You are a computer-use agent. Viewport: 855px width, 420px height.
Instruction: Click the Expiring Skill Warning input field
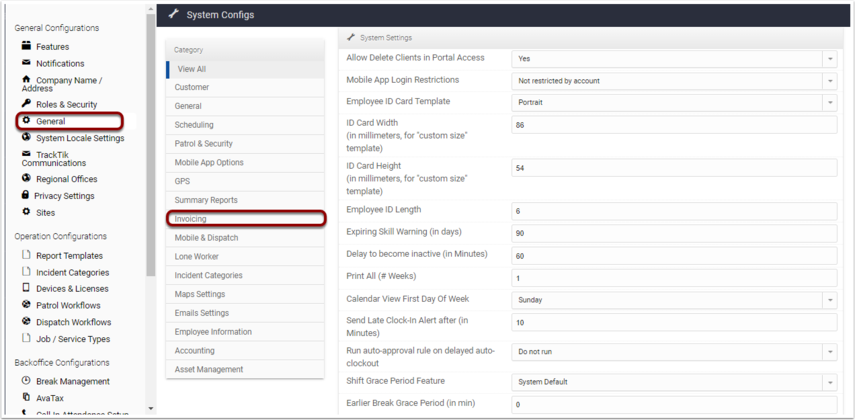[674, 233]
